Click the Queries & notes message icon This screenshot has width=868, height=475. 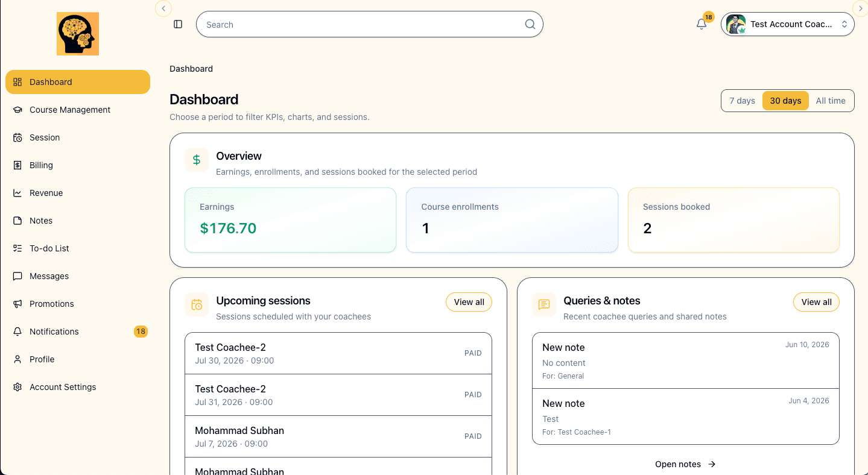click(544, 304)
